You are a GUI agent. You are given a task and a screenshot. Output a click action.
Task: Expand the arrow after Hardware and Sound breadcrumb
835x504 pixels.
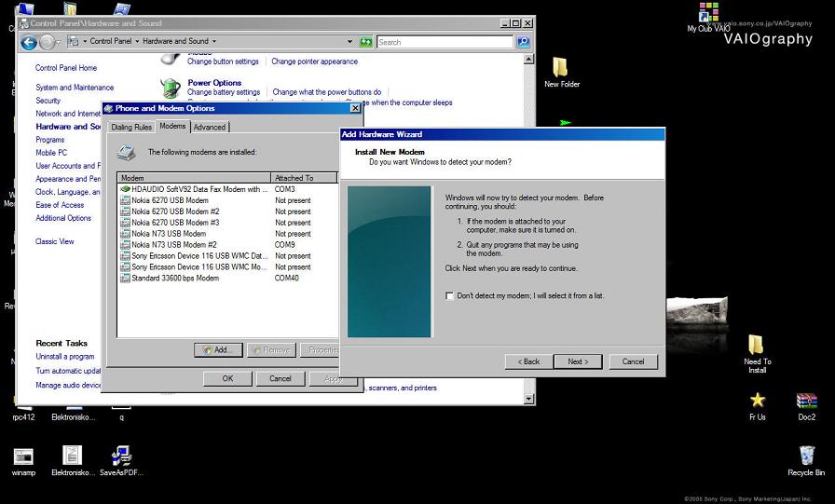point(214,42)
